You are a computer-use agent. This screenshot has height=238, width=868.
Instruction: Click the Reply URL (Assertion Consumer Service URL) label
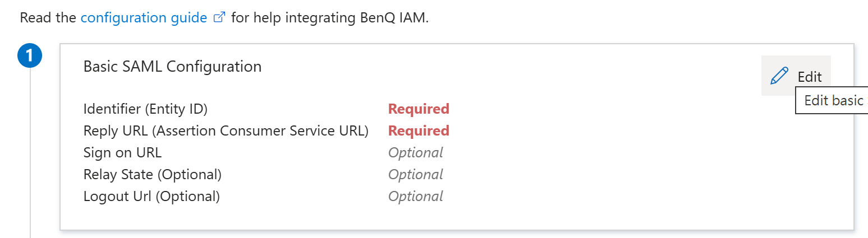226,130
